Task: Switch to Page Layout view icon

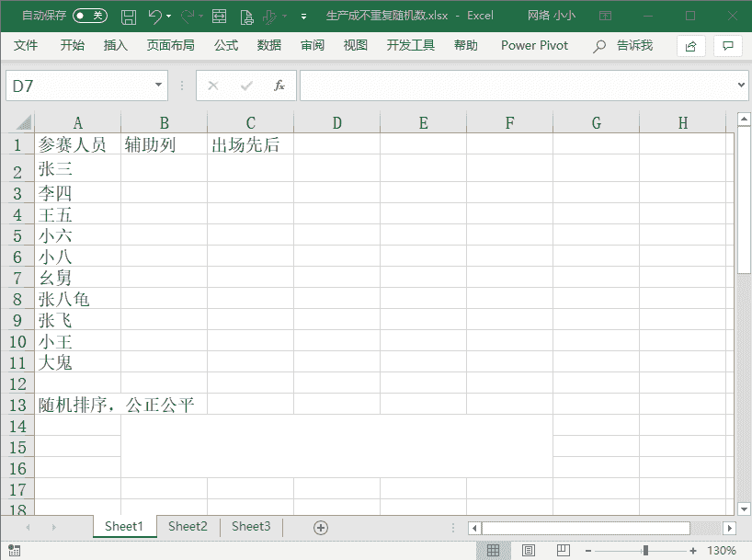Action: [529, 551]
